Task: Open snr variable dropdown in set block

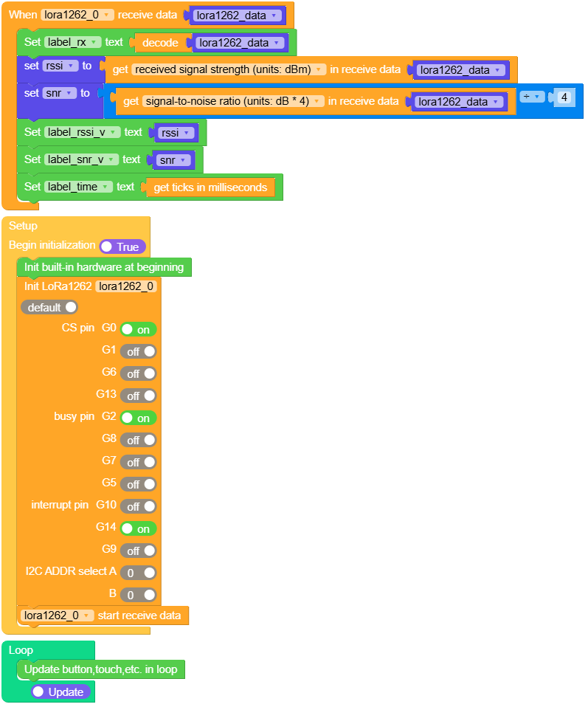Action: click(60, 93)
